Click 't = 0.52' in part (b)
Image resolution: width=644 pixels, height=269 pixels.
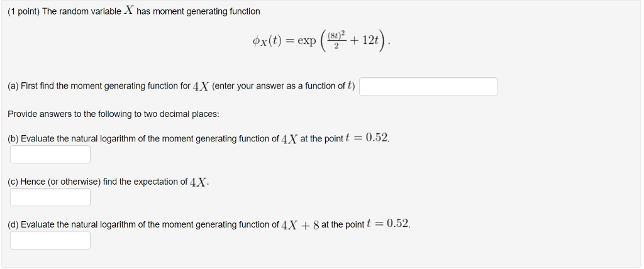[x=367, y=138]
